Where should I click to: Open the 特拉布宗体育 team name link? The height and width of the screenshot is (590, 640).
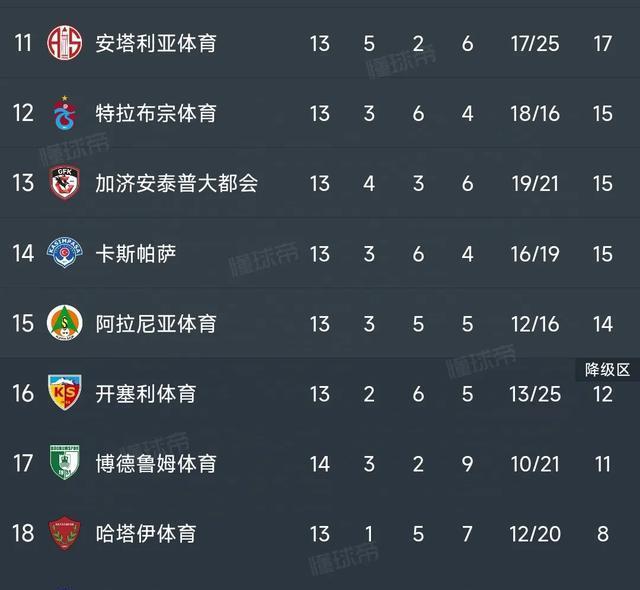155,113
